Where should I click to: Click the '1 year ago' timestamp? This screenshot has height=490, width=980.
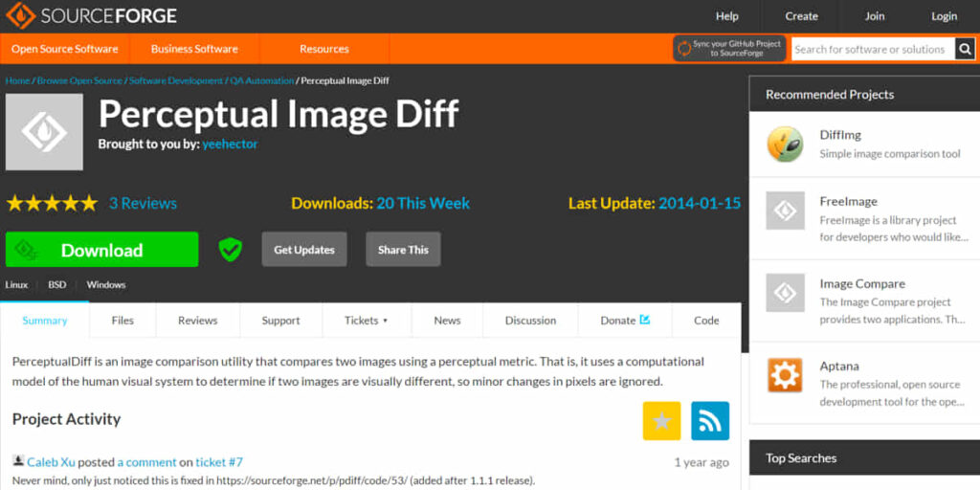click(x=702, y=462)
